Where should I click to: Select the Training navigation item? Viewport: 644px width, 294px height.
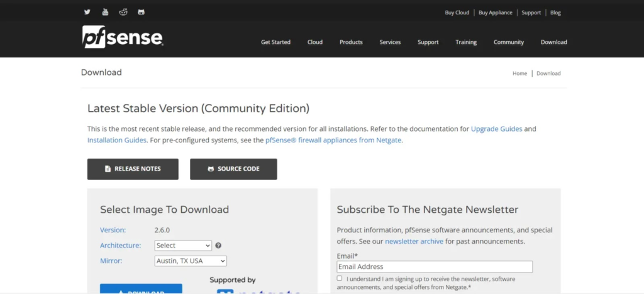tap(466, 42)
